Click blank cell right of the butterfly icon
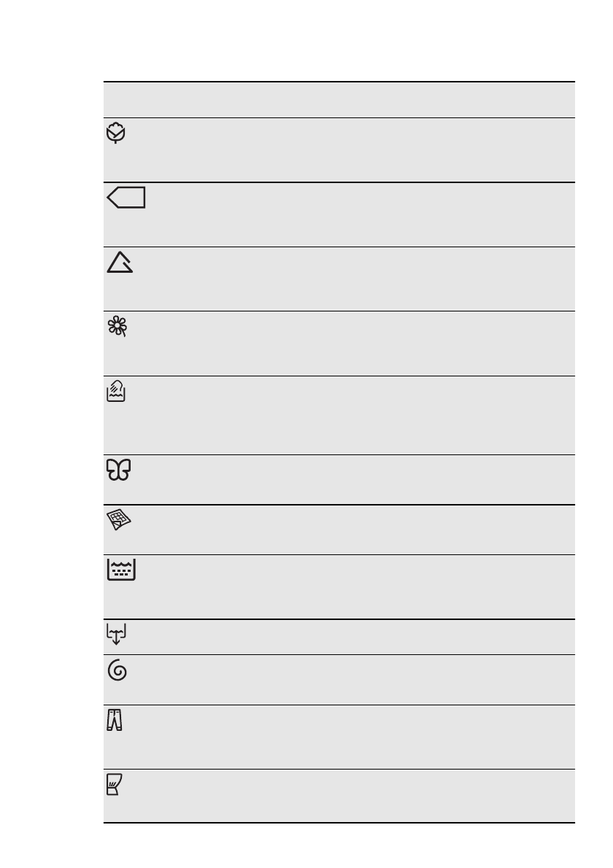613x868 pixels. [x=350, y=479]
